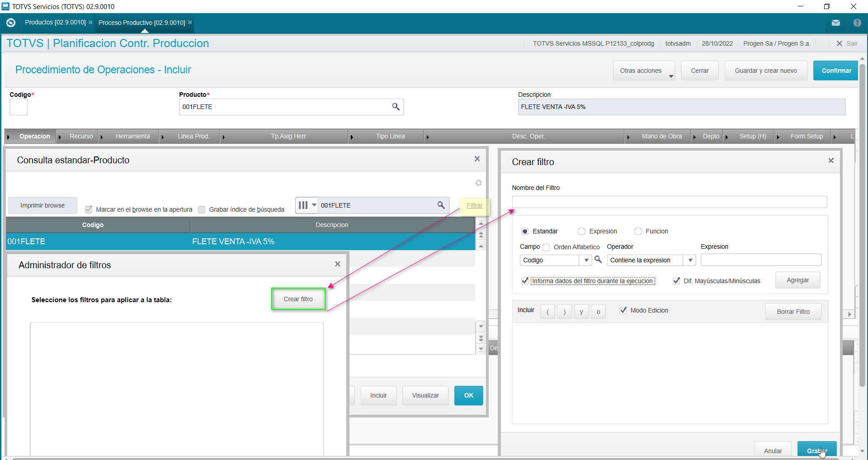Click the Nombre del Filtro input field
This screenshot has width=868, height=460.
[x=669, y=202]
